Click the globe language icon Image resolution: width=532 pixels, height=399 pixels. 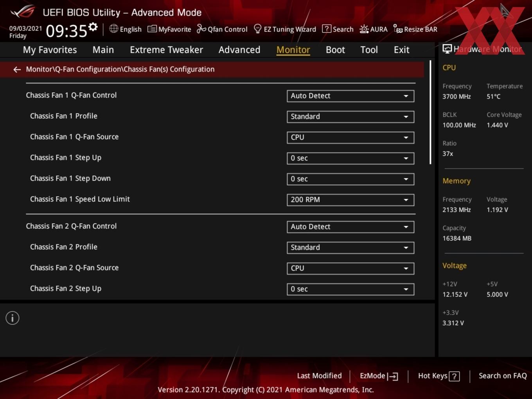[x=113, y=29]
